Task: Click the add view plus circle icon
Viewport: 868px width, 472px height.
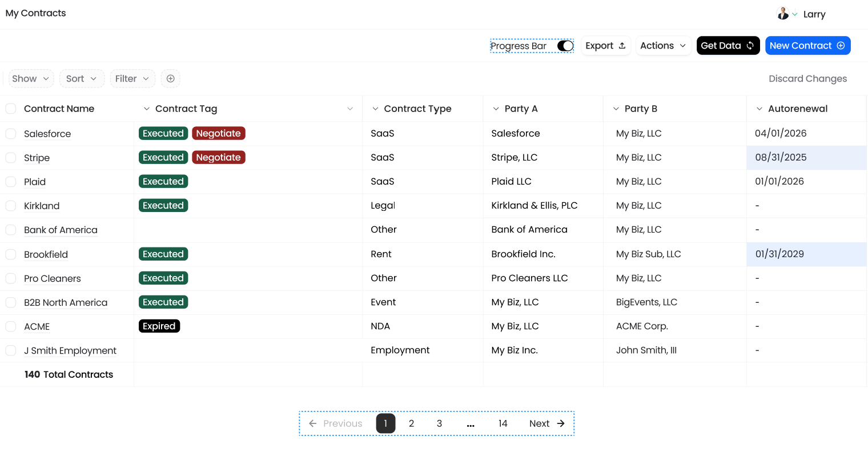Action: pyautogui.click(x=171, y=79)
